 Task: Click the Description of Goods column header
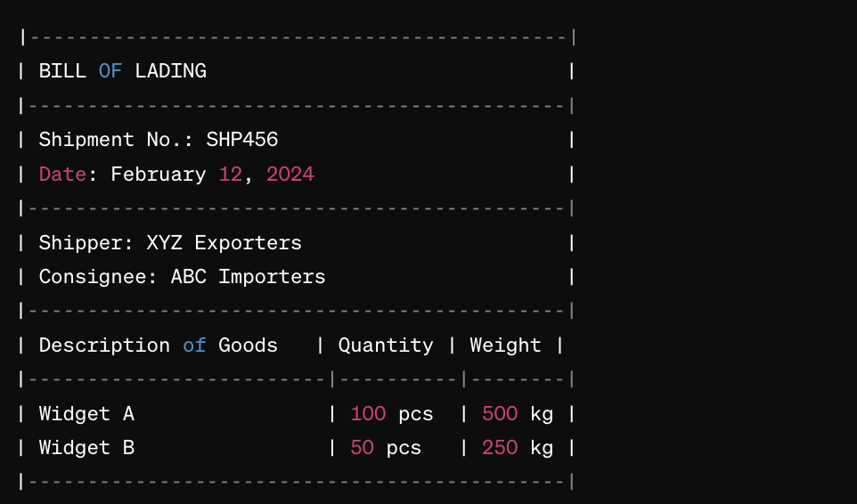pos(159,345)
